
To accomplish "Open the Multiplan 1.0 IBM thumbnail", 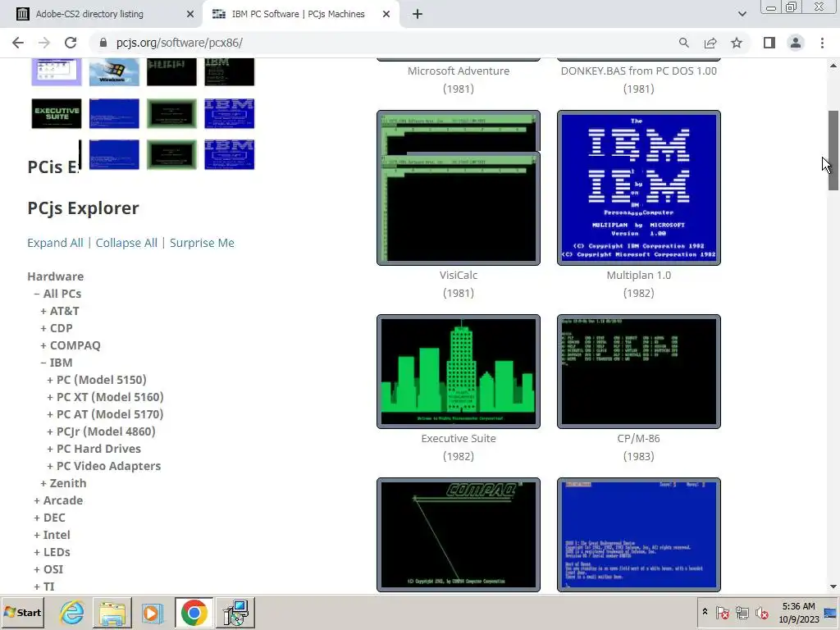I will coord(638,188).
